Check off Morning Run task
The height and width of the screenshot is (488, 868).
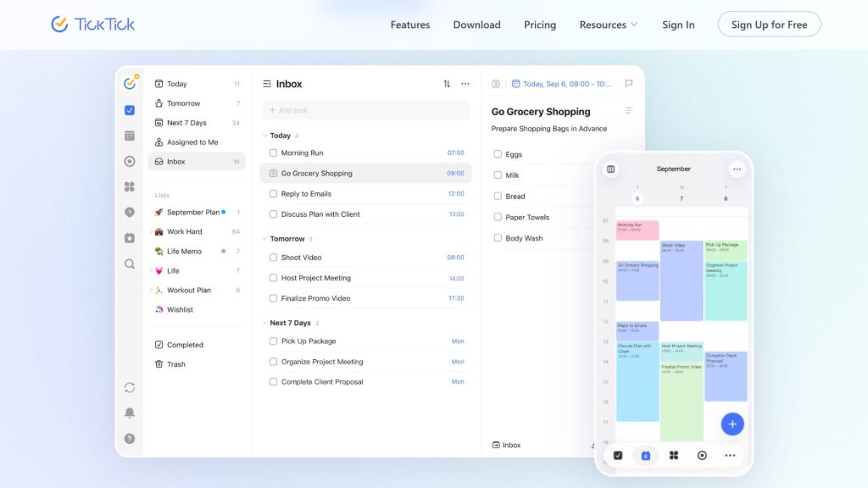click(x=273, y=152)
